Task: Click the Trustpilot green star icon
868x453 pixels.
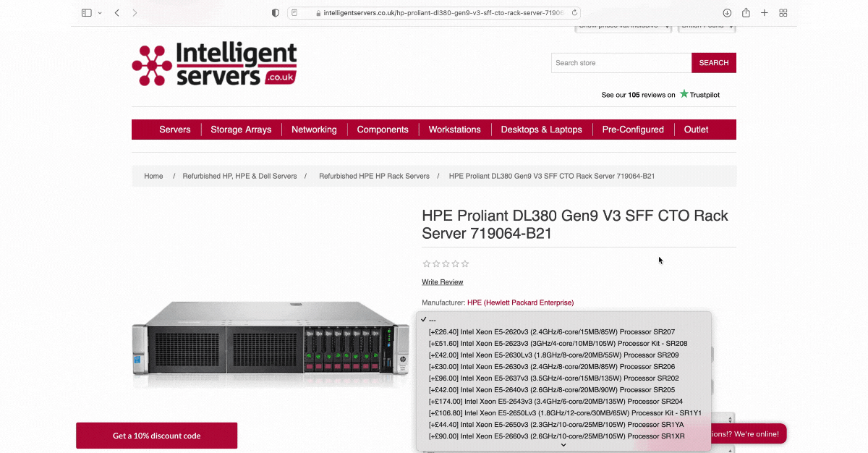Action: point(684,94)
